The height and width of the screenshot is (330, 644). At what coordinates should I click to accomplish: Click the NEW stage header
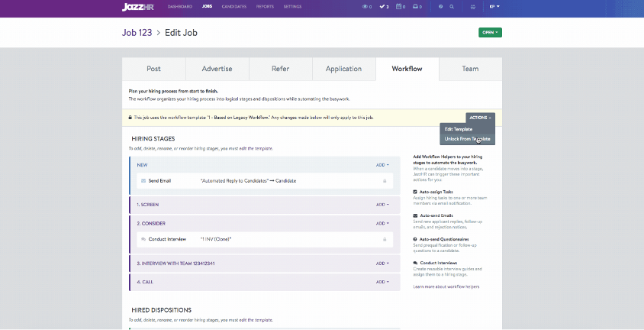click(x=142, y=165)
